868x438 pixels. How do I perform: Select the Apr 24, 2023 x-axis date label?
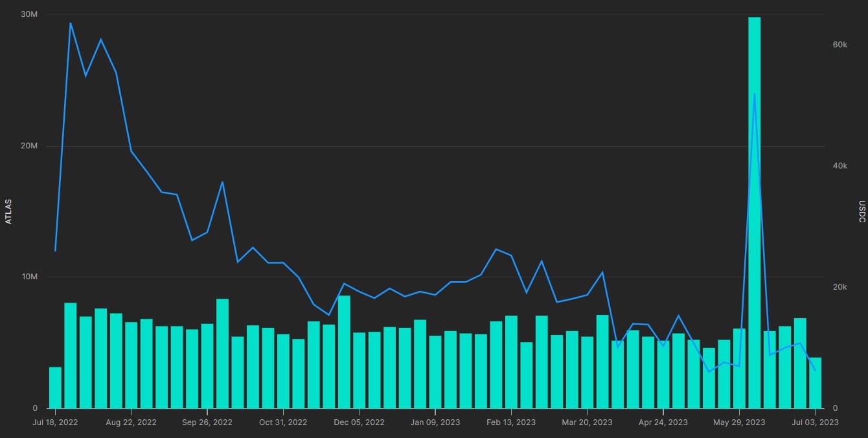point(663,422)
